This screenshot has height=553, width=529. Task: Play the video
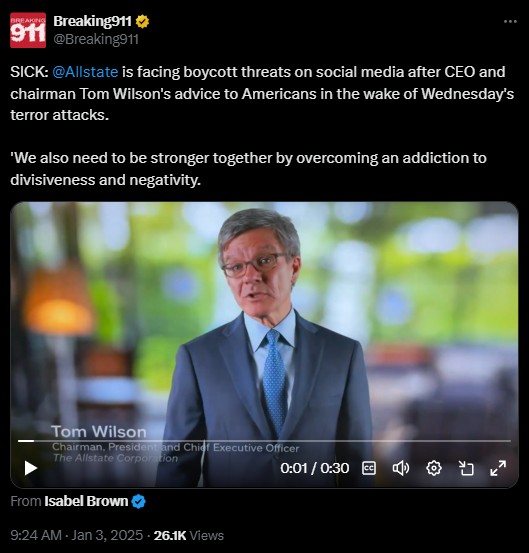click(x=31, y=468)
